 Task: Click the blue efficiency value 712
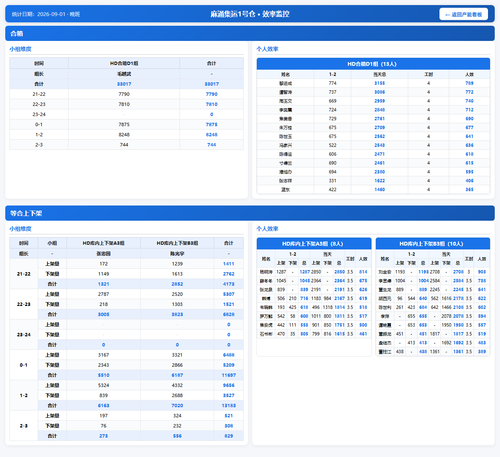(x=469, y=110)
